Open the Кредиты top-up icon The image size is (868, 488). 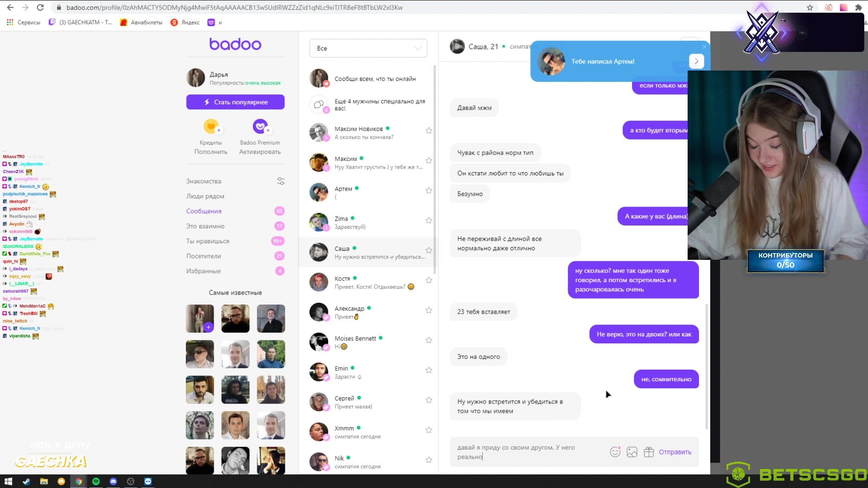pyautogui.click(x=211, y=127)
